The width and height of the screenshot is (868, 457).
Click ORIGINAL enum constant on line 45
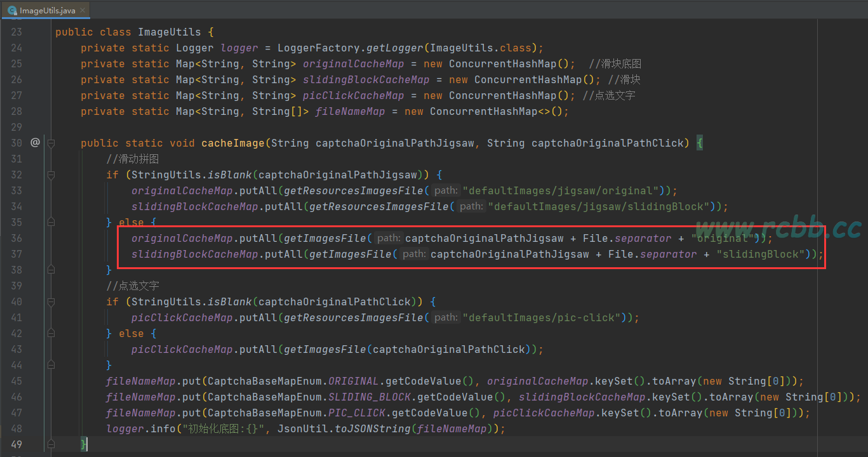pos(354,381)
